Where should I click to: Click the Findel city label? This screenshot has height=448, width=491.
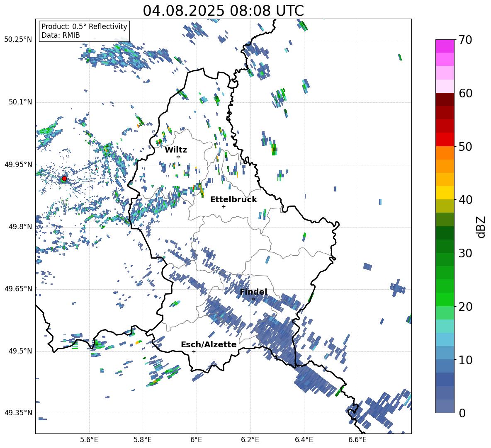point(253,292)
